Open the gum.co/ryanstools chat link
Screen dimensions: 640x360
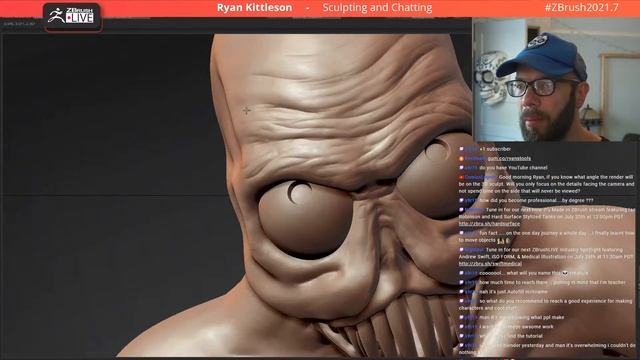[x=509, y=158]
